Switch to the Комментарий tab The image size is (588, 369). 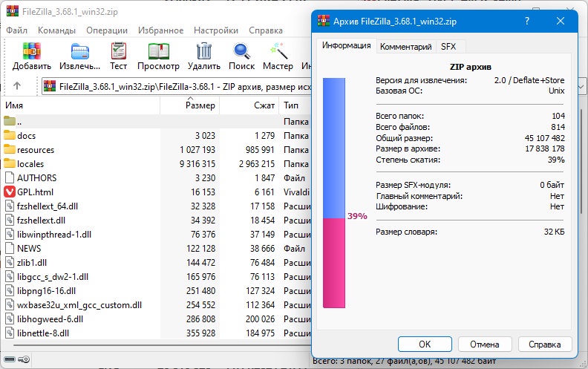(406, 47)
